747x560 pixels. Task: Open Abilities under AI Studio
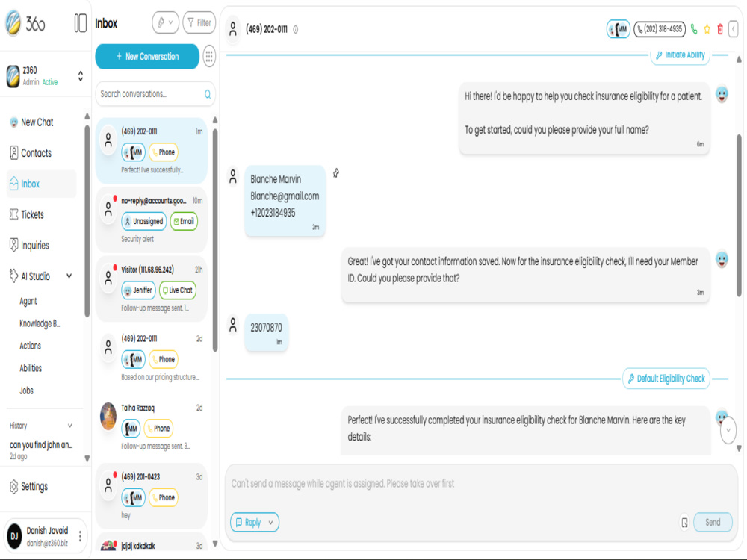pyautogui.click(x=31, y=368)
